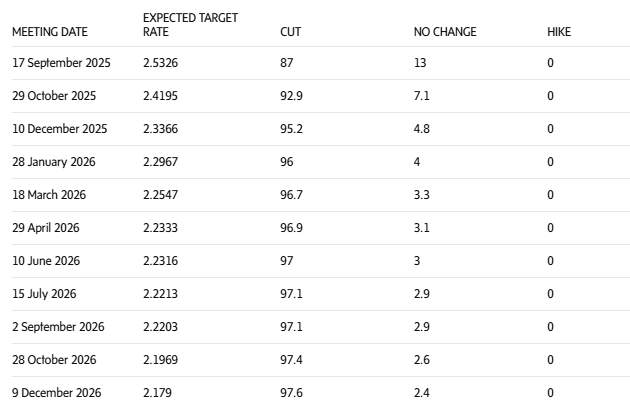Screen dimensions: 630x405
Task: Click the EXPECTED TARGET RATE column header
Action: pyautogui.click(x=190, y=25)
